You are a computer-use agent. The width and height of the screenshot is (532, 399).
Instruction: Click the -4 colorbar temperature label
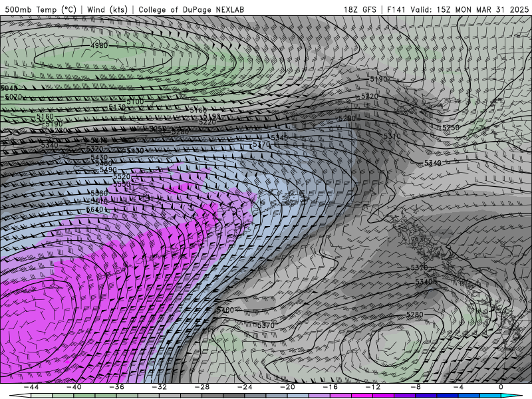tap(458, 387)
